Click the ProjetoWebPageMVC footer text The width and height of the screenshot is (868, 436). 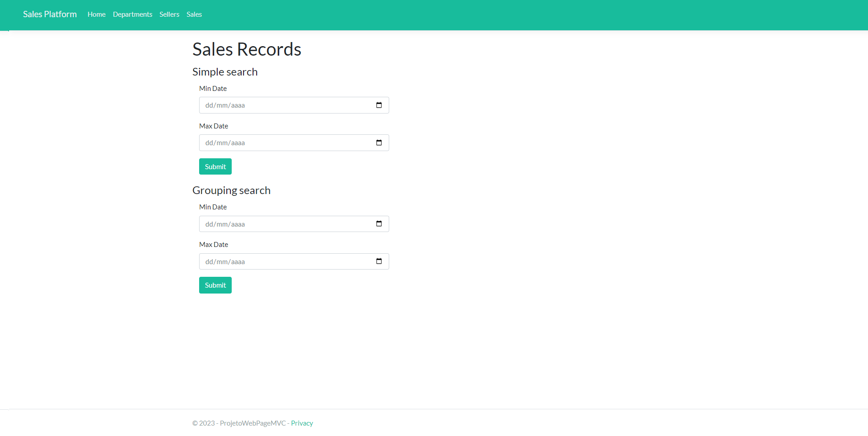click(252, 423)
